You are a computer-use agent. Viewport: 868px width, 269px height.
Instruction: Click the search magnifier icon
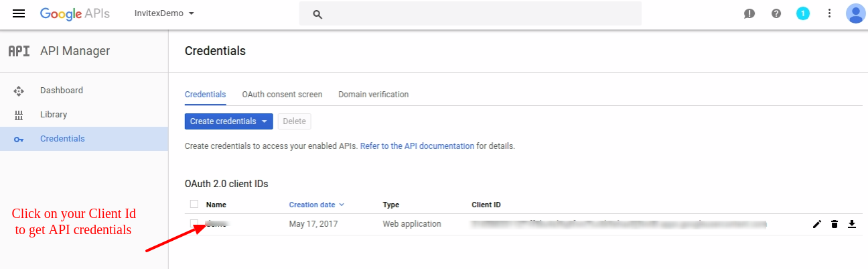click(318, 14)
